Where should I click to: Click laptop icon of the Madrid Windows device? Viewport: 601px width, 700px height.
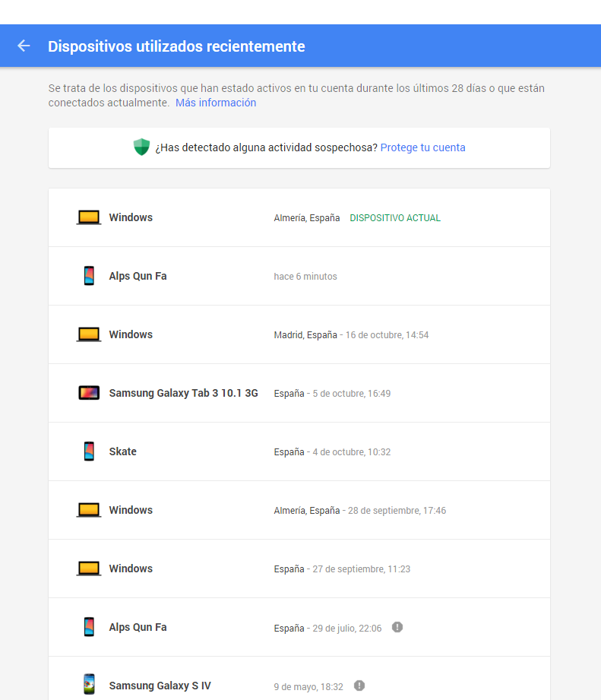[89, 334]
